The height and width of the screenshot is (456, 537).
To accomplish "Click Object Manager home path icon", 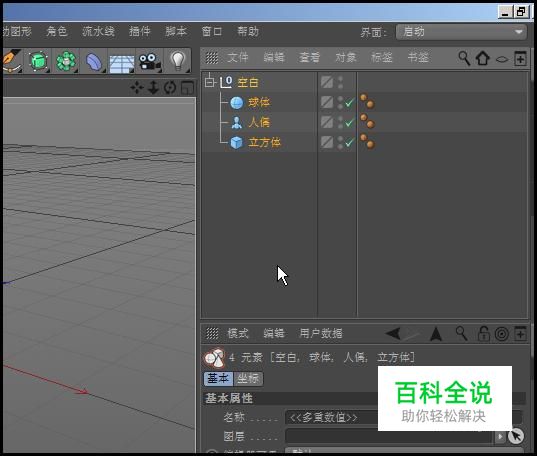I will (x=483, y=58).
